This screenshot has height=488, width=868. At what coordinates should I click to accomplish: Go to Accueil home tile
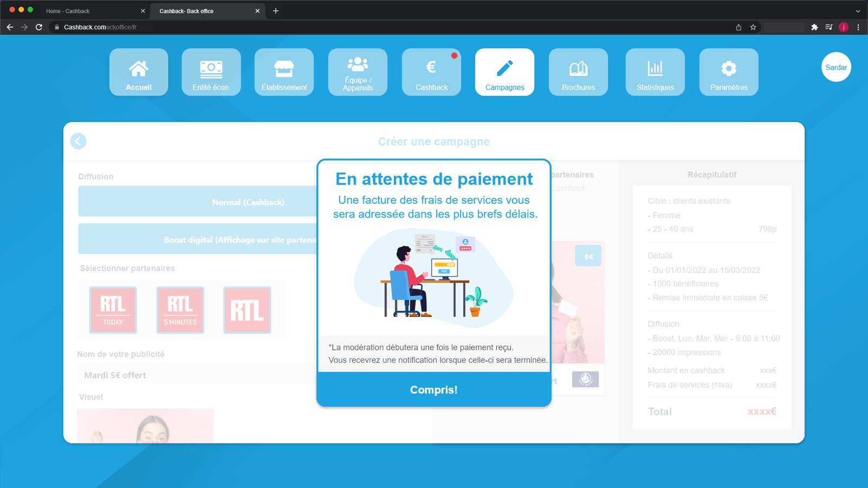[138, 72]
